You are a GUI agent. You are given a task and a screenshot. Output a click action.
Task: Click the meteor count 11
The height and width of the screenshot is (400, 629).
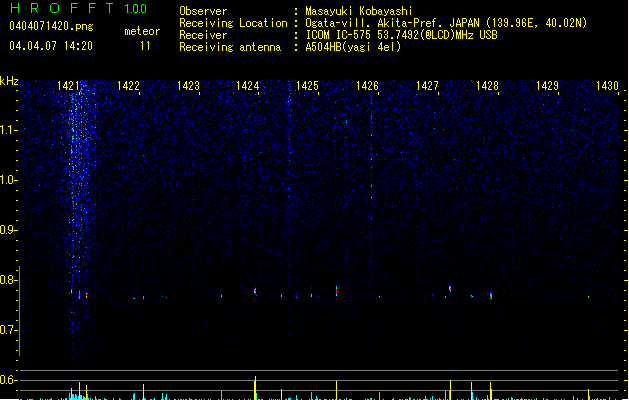pyautogui.click(x=145, y=46)
